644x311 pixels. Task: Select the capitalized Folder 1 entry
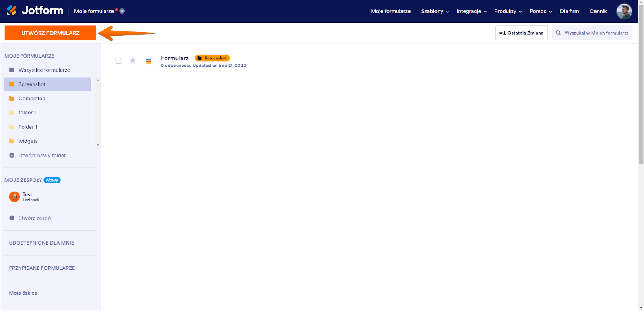[47, 127]
